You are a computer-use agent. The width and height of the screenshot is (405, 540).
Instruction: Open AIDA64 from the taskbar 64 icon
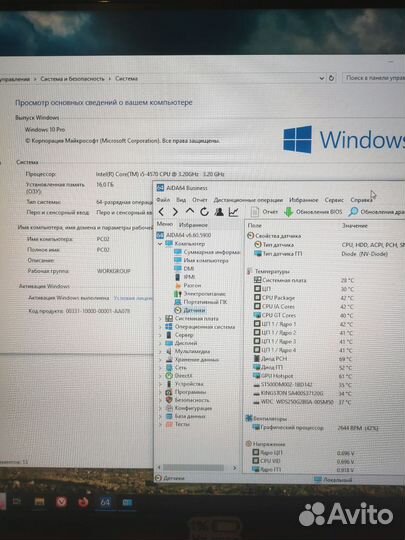click(105, 502)
